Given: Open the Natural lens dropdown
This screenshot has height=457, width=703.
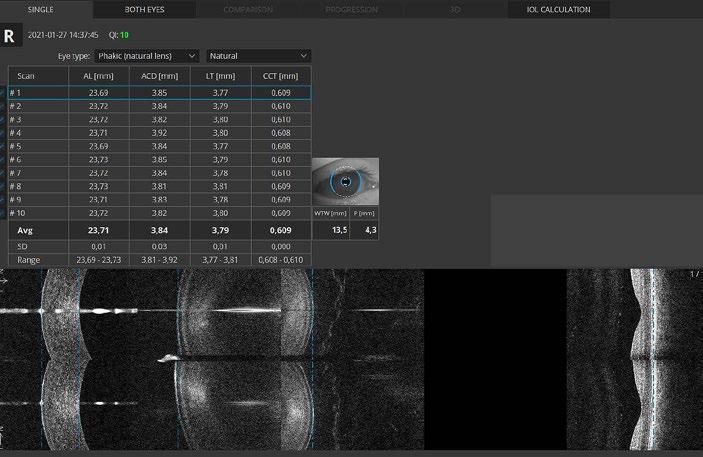Looking at the screenshot, I should [258, 56].
